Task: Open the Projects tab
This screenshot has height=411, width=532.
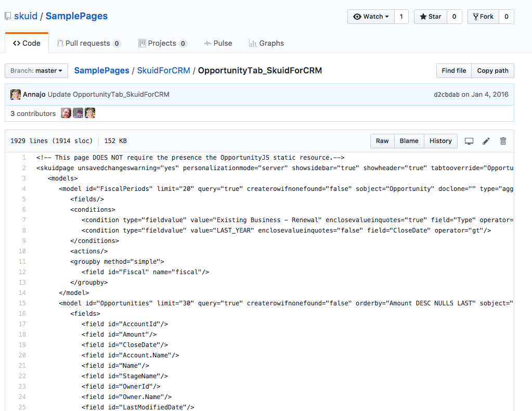Action: [x=163, y=43]
